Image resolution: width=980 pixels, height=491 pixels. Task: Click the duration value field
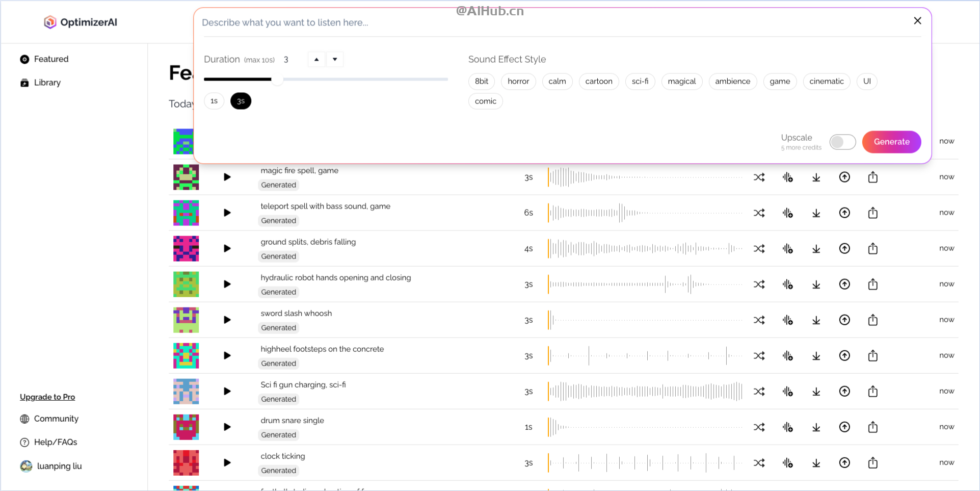[x=293, y=60]
